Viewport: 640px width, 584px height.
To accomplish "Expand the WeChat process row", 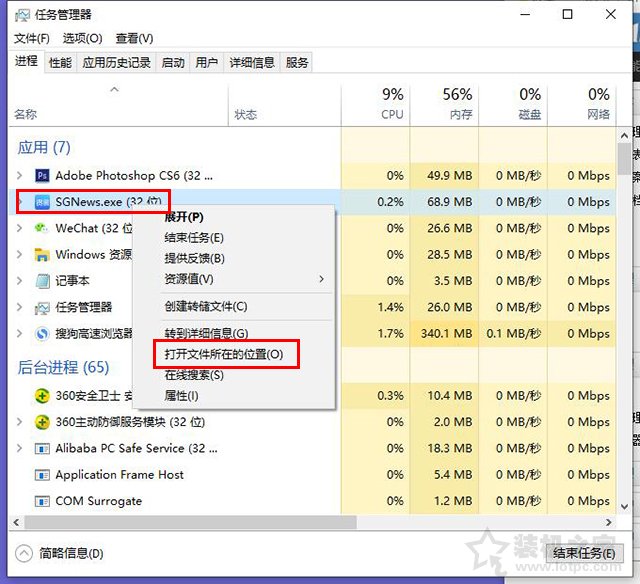I will [x=19, y=228].
